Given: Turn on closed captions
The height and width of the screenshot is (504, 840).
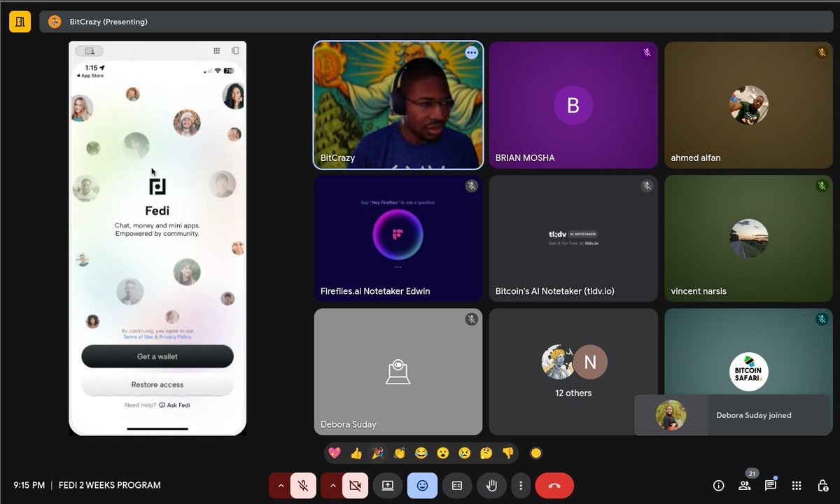Looking at the screenshot, I should tap(457, 485).
